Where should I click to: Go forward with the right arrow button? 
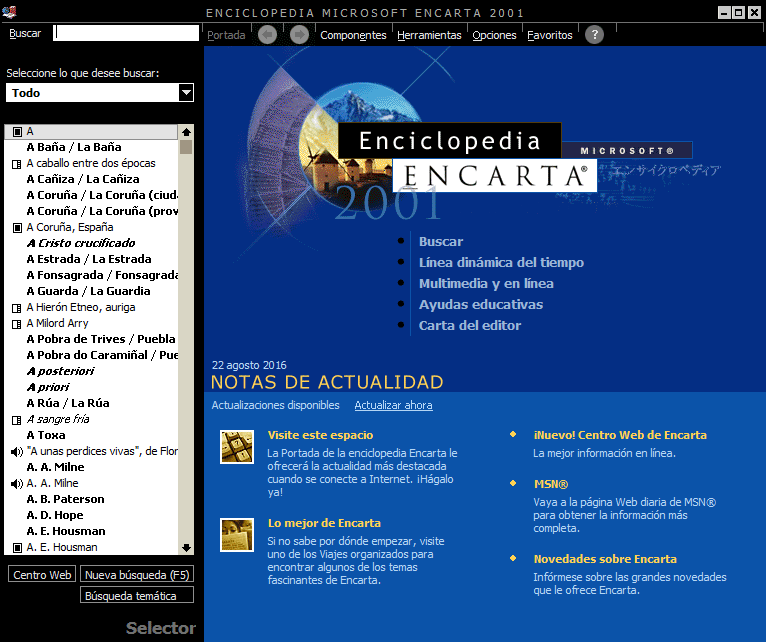point(299,35)
